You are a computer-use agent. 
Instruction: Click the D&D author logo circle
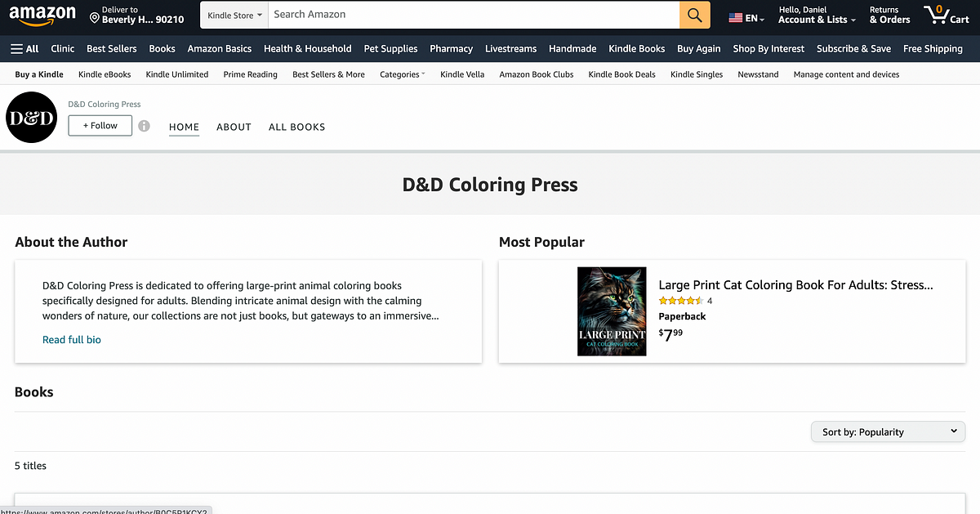point(31,118)
